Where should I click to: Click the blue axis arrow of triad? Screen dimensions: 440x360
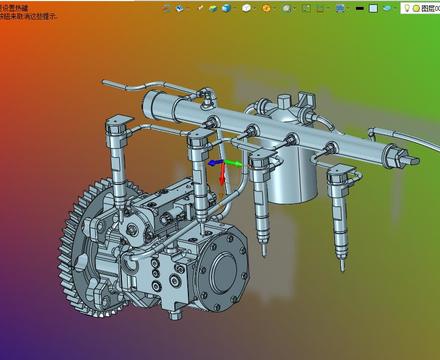[x=214, y=163]
